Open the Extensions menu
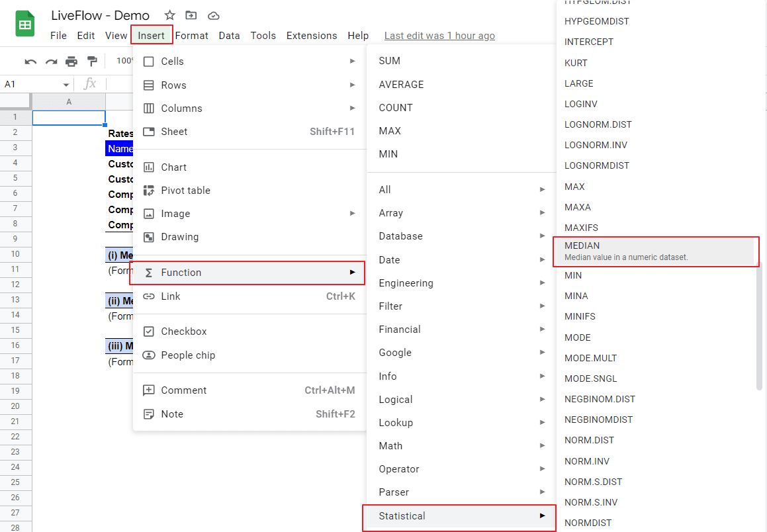The image size is (767, 532). (312, 36)
